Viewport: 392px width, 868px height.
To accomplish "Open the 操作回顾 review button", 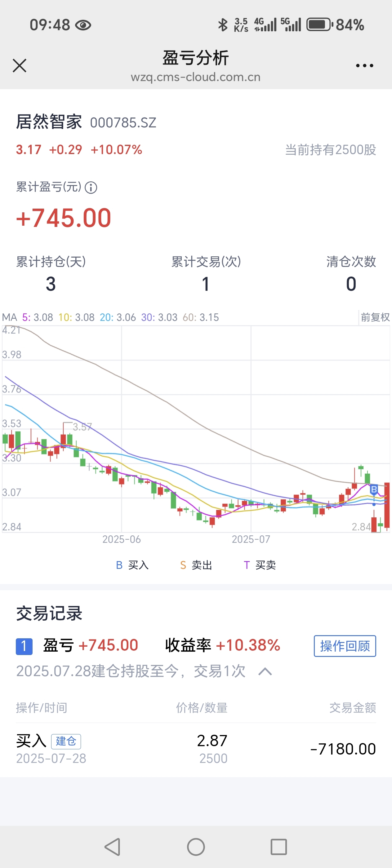I will [345, 646].
